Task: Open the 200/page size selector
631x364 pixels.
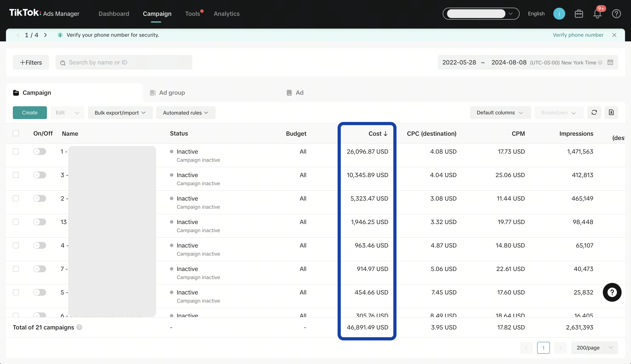Action: (x=594, y=348)
